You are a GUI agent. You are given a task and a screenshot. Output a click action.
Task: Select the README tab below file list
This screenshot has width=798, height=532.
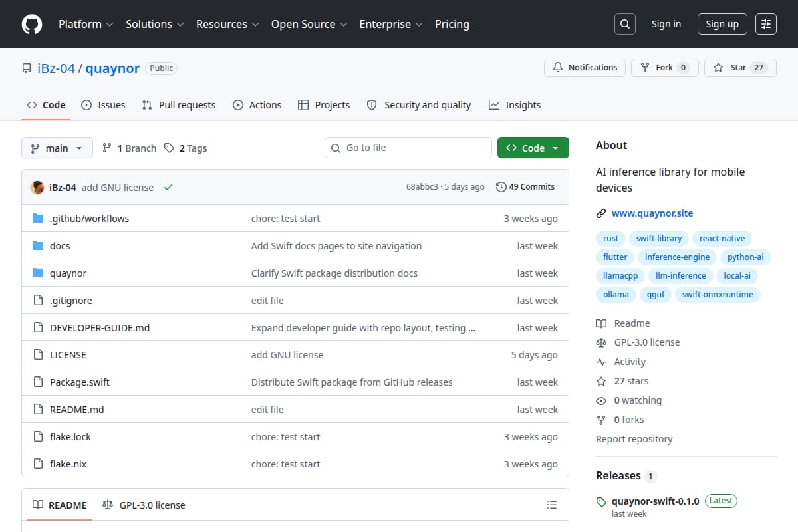coord(60,505)
